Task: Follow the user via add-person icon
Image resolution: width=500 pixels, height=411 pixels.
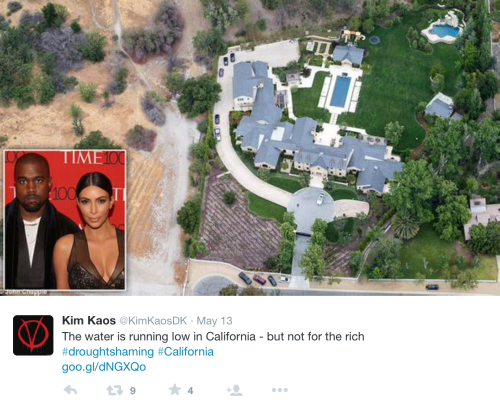Action: coord(235,390)
